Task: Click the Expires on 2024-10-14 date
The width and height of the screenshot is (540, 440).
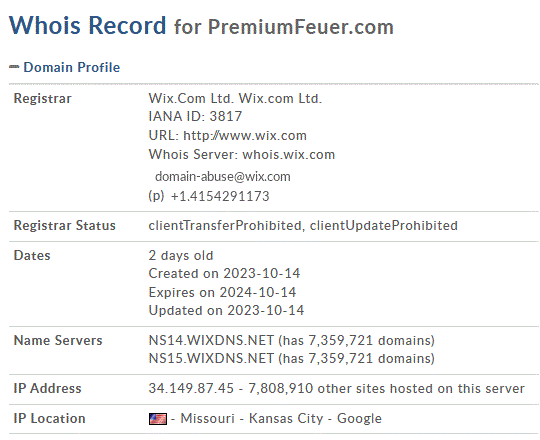Action: (x=222, y=292)
